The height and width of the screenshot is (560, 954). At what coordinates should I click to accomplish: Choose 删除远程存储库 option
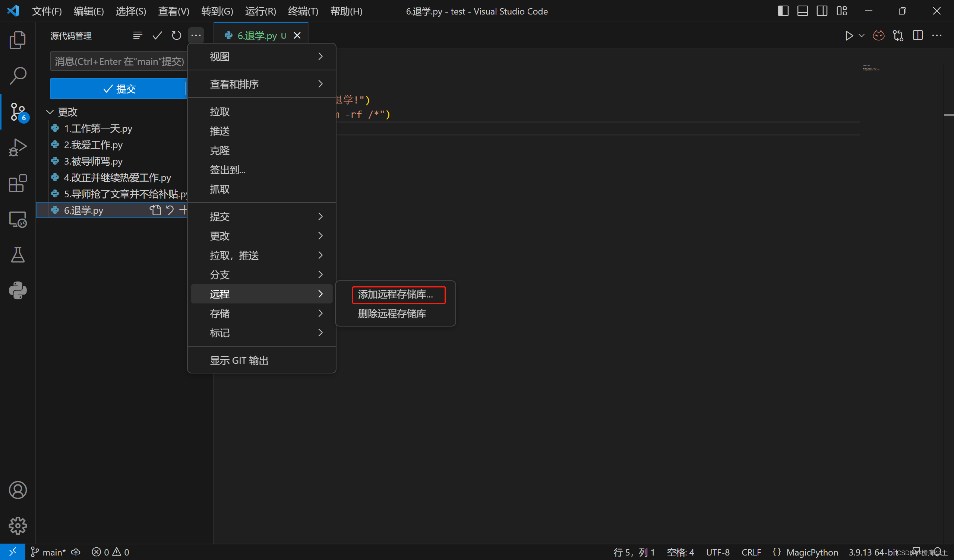point(396,314)
